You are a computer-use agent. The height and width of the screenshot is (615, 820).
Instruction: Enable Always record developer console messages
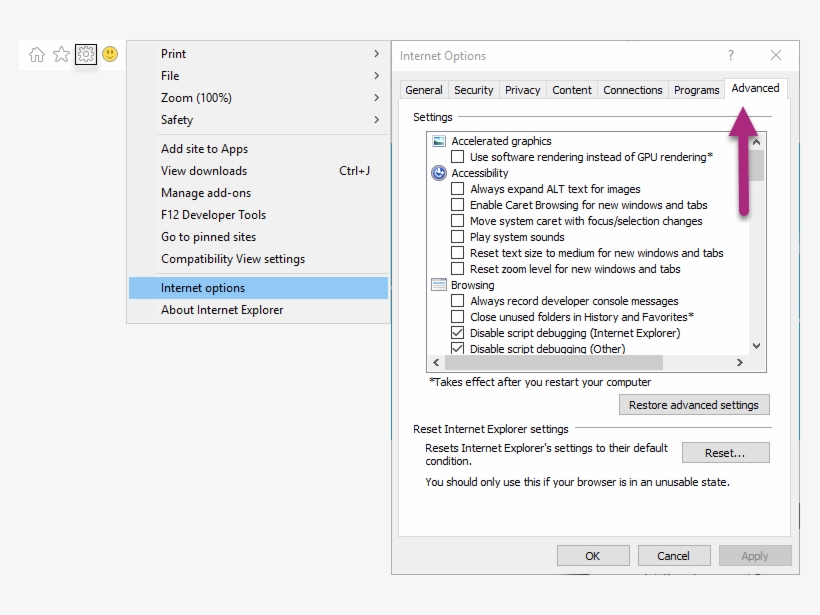[x=458, y=301]
